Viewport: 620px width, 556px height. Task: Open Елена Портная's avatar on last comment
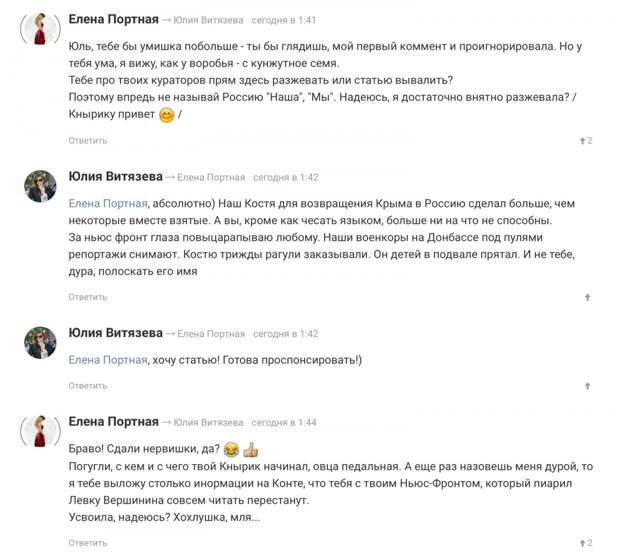coord(40,431)
